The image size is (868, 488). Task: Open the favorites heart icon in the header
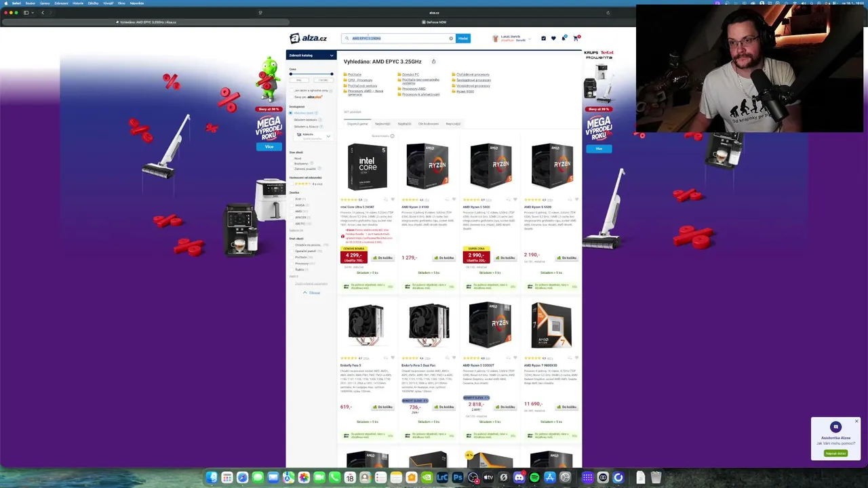coord(553,39)
